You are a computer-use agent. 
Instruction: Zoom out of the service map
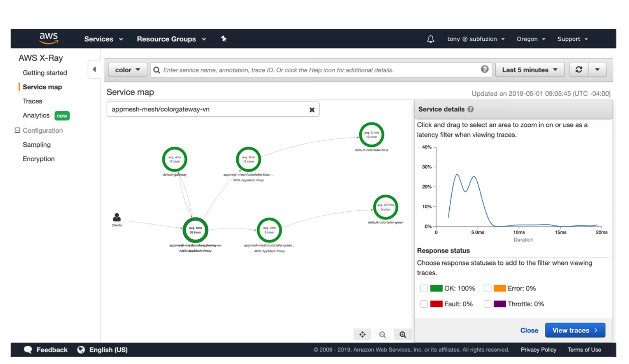pyautogui.click(x=383, y=334)
